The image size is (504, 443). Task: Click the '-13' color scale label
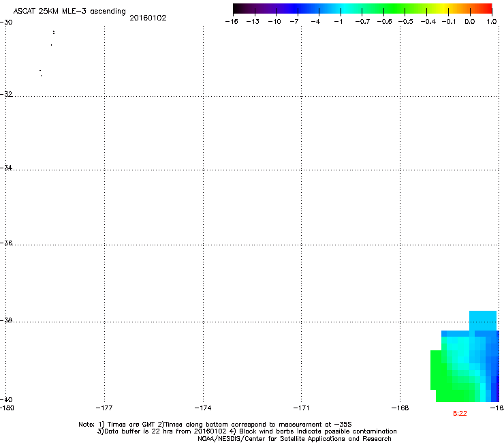253,22
